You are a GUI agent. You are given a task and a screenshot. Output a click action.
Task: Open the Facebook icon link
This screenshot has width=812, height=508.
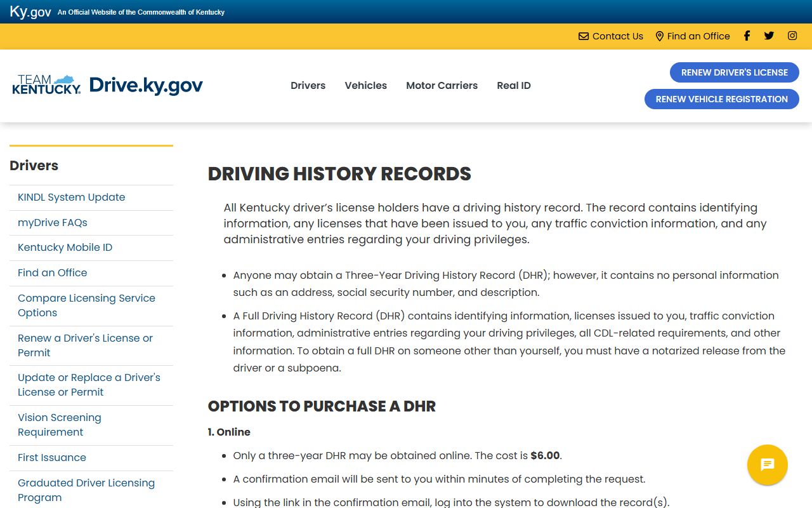(x=747, y=36)
